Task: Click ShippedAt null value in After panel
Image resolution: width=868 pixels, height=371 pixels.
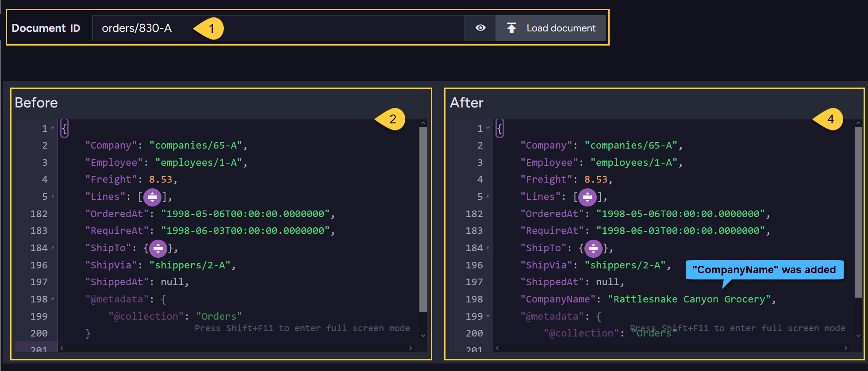Action: 607,282
